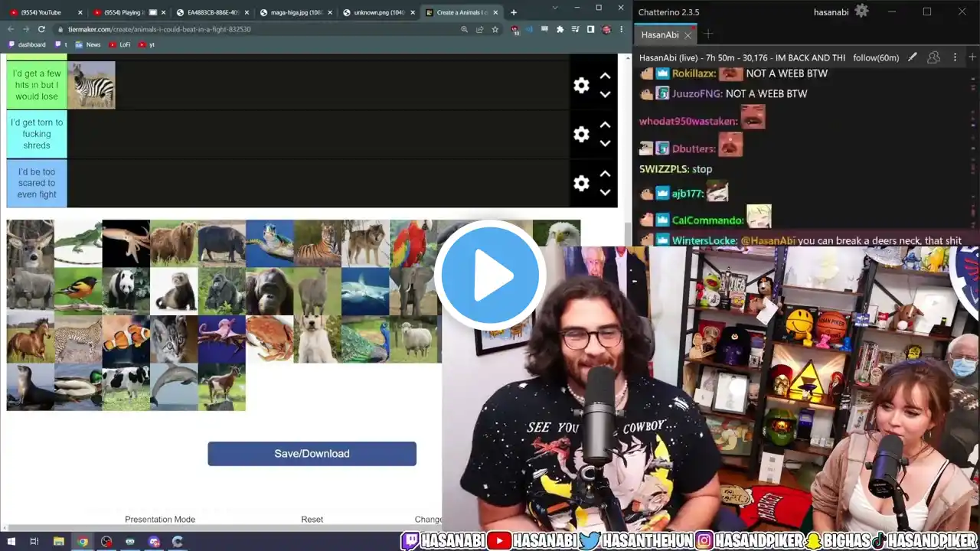
Task: Pick the shark image
Action: 365,291
